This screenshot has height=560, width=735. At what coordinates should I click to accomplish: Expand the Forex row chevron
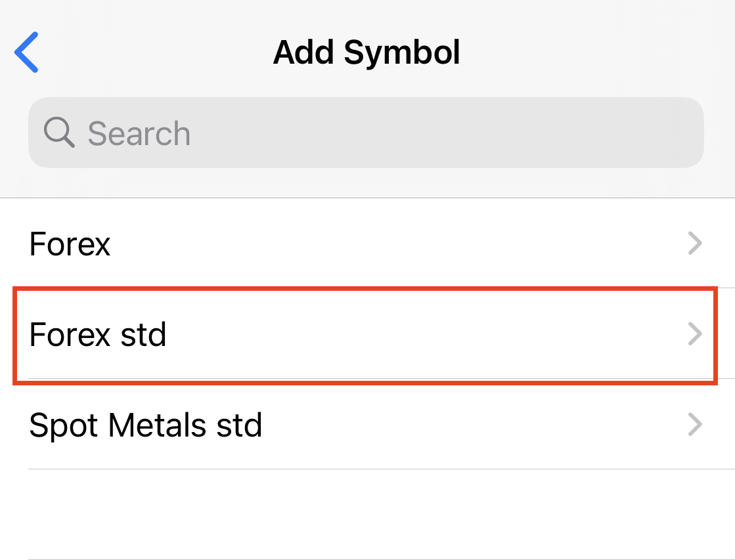point(694,244)
